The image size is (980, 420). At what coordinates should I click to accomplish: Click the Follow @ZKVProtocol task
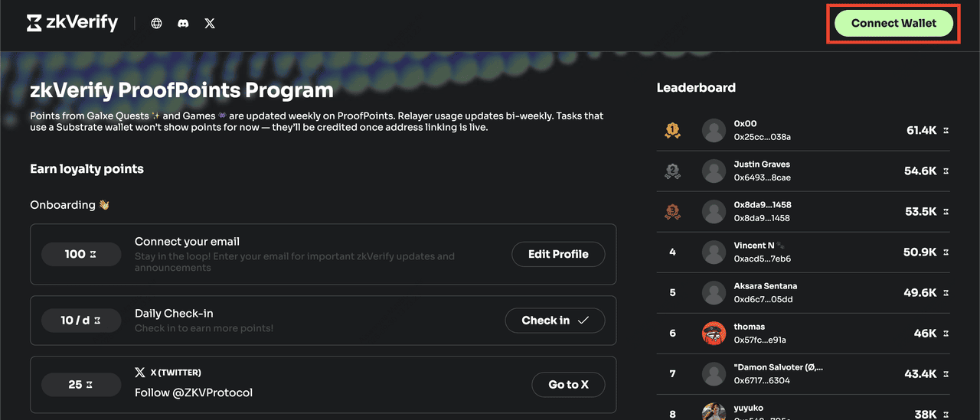coord(194,392)
